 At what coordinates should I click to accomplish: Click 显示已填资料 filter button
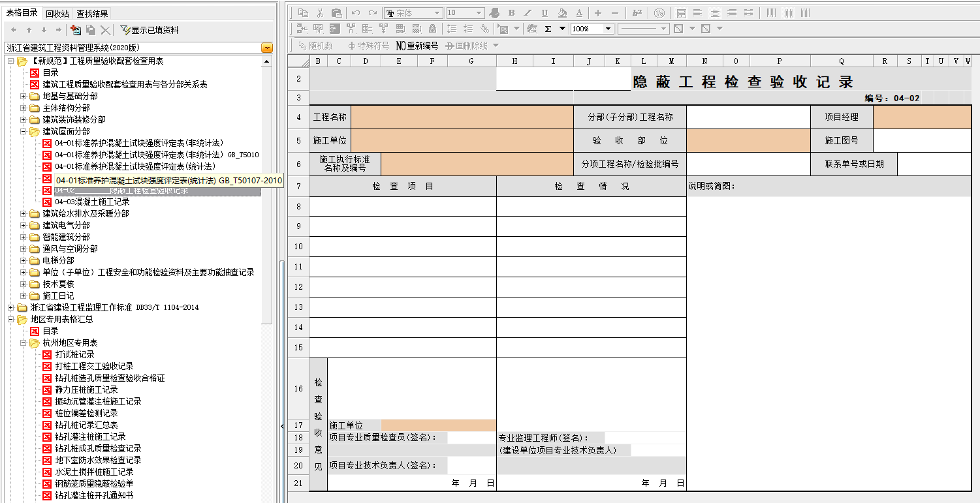[x=150, y=30]
